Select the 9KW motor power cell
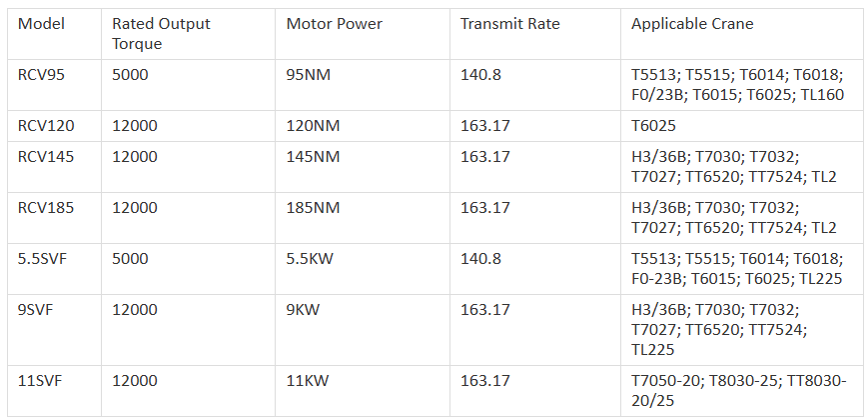This screenshot has width=868, height=420. click(363, 330)
